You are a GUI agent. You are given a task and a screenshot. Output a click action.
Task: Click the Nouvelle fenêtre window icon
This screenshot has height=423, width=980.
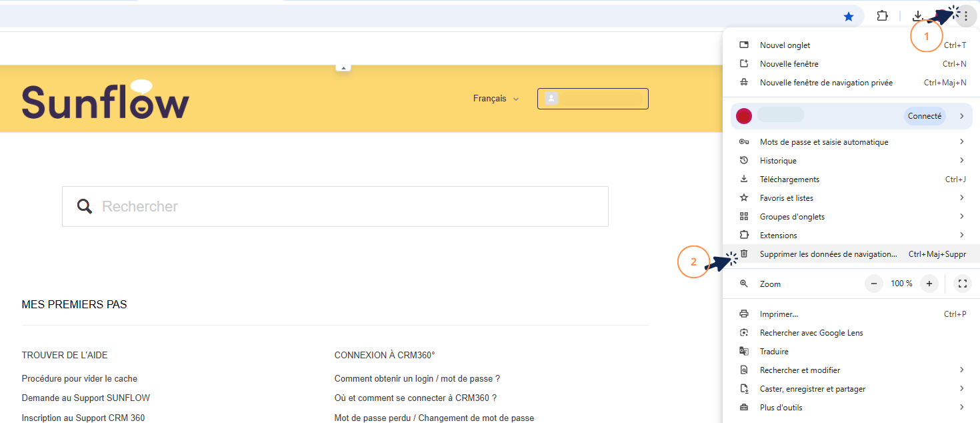pyautogui.click(x=744, y=63)
